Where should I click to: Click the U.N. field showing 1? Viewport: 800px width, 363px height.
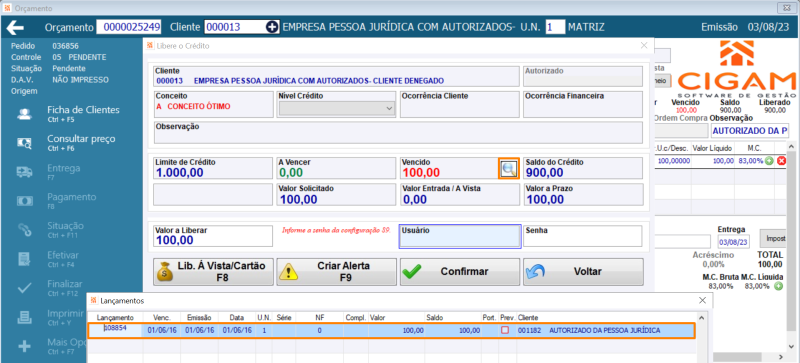556,27
